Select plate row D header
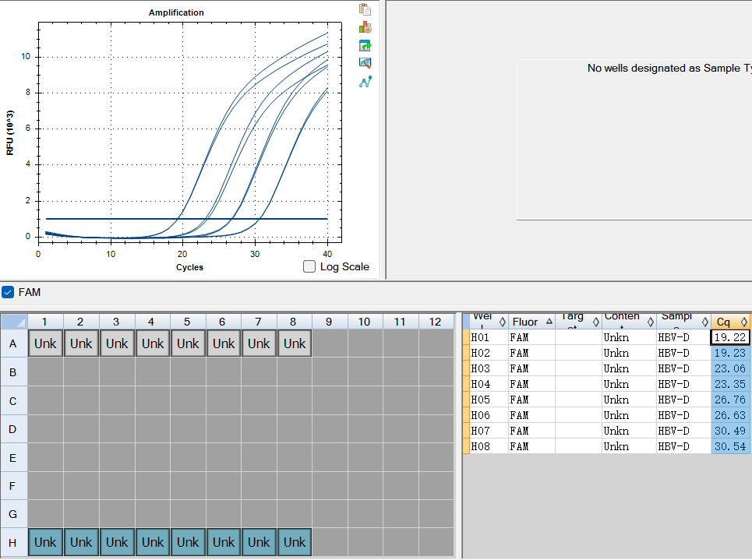752x560 pixels. coord(13,428)
